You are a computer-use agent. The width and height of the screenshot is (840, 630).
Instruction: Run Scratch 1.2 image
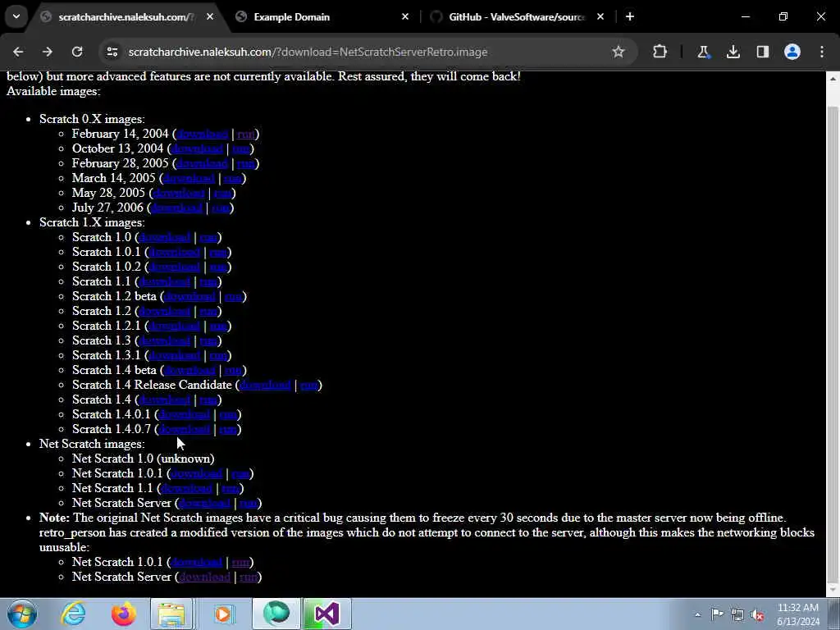(208, 311)
